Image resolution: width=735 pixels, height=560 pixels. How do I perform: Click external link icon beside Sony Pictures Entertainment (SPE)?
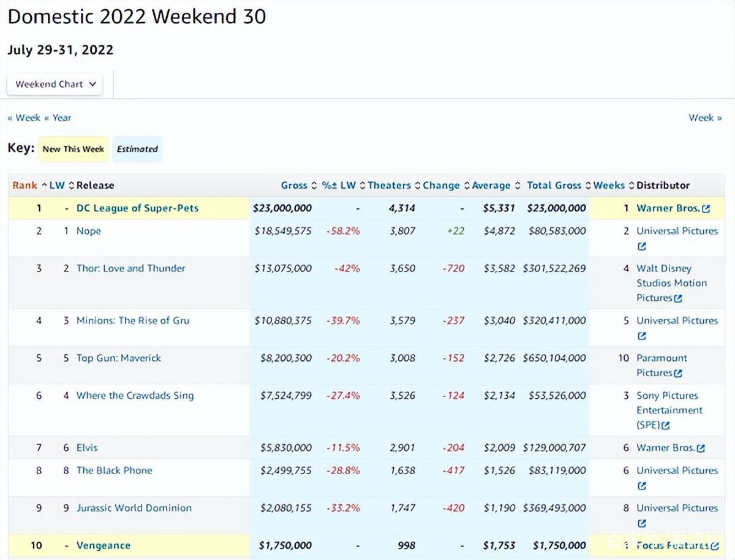pyautogui.click(x=666, y=425)
